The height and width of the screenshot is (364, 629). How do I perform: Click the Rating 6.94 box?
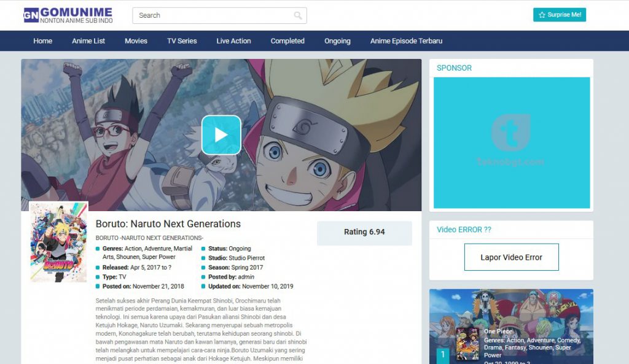pos(364,232)
